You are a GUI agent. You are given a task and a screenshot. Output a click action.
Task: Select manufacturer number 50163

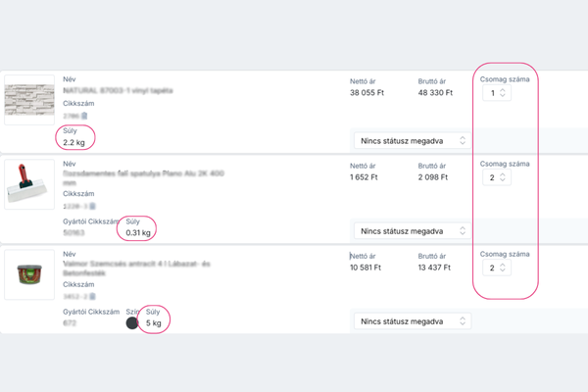point(73,233)
